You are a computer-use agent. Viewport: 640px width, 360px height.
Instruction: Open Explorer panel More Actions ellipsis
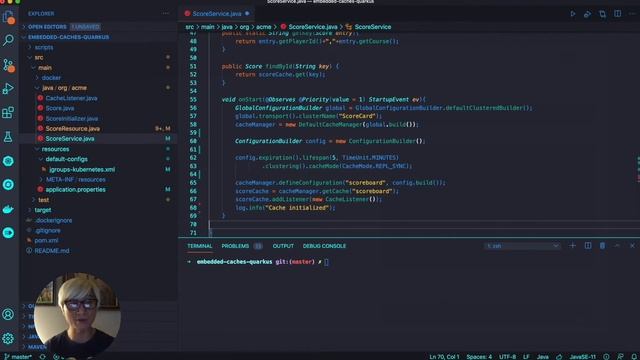[166, 13]
